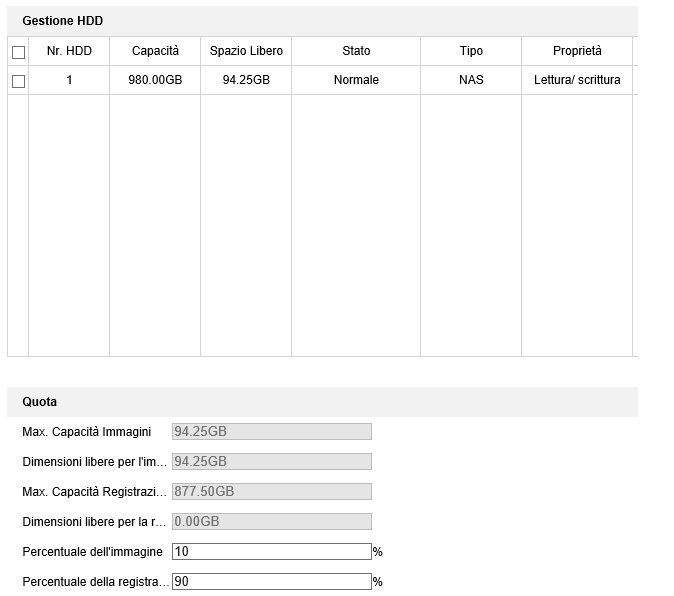Click the Proprietà column header
Viewport: 674px width, 596px height.
(x=577, y=51)
